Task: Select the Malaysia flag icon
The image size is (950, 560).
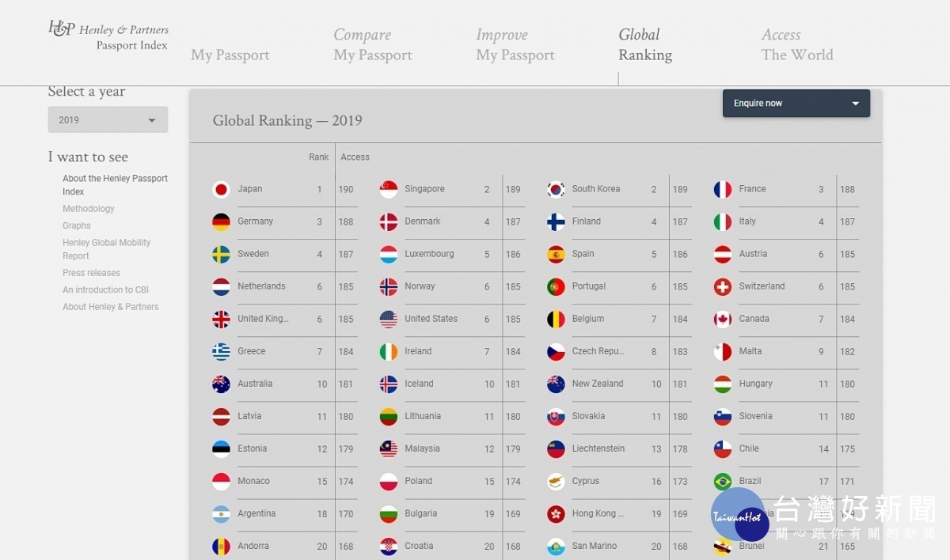Action: click(389, 449)
